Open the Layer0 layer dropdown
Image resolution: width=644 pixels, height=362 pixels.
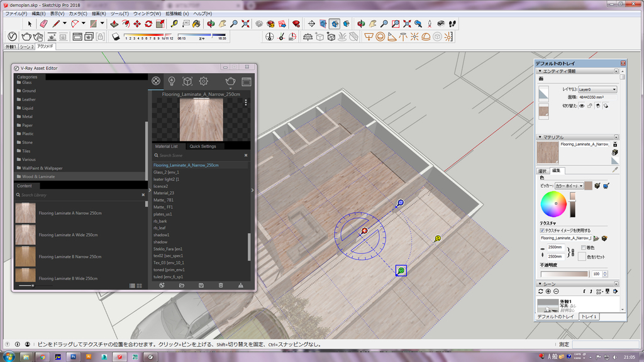click(x=597, y=90)
